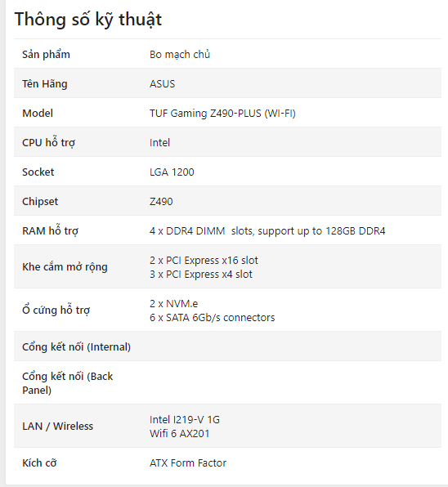Click the 'Bo mạch chủ' value
The width and height of the screenshot is (448, 487).
180,55
